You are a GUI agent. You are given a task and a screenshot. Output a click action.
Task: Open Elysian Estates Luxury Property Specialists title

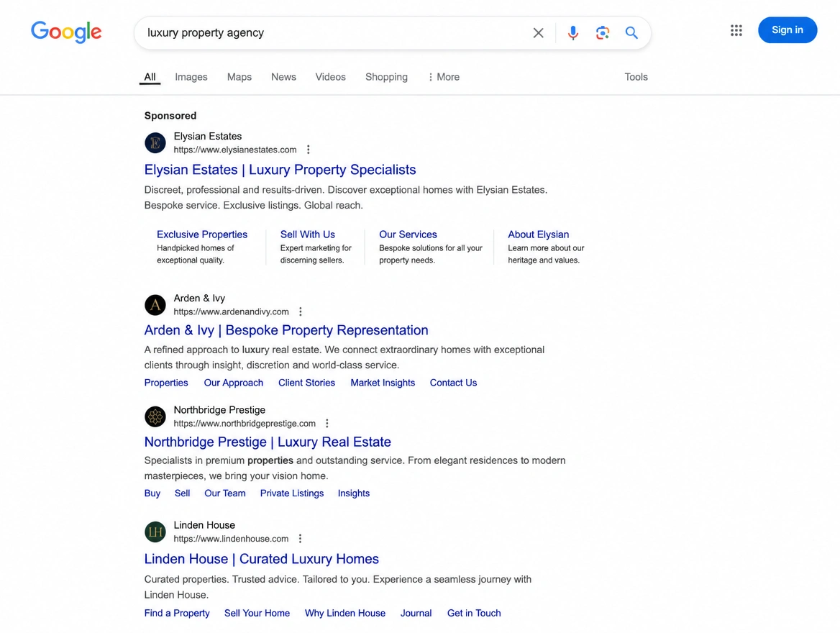(x=280, y=170)
